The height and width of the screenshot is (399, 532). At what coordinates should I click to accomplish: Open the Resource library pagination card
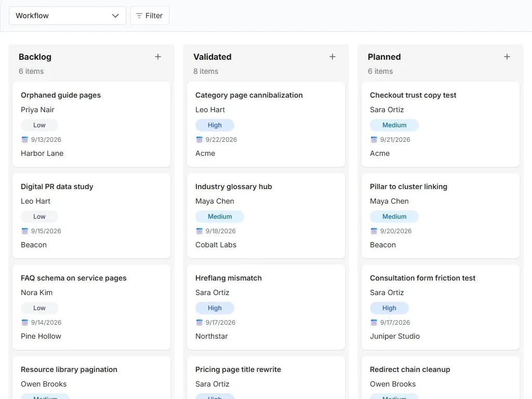[91, 378]
